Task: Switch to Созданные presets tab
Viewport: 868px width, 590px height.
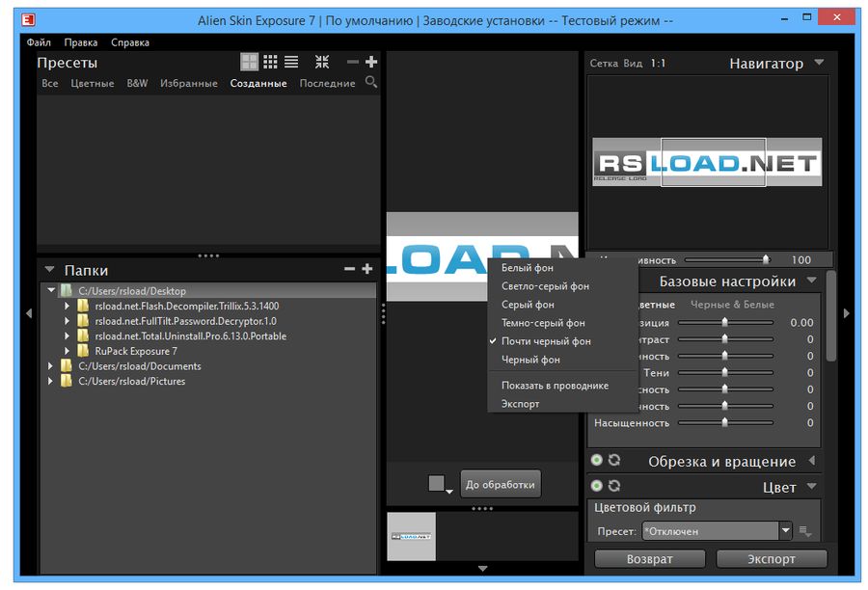Action: pyautogui.click(x=258, y=83)
